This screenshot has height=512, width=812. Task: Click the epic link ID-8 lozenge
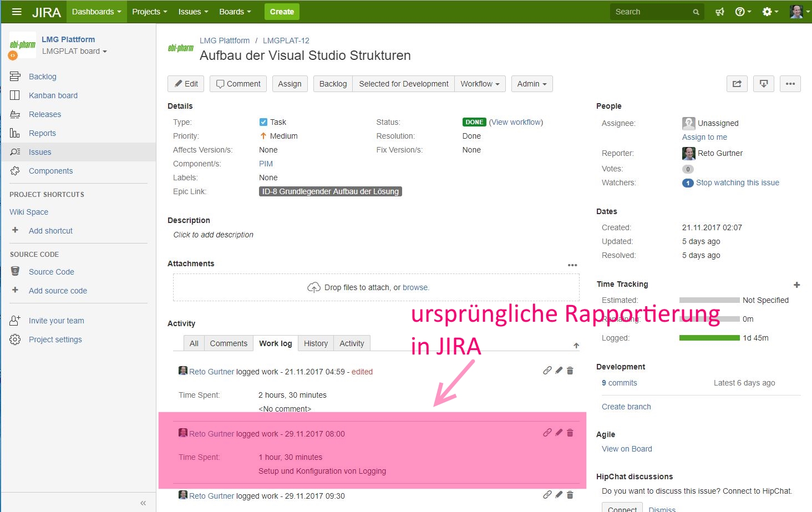tap(331, 191)
